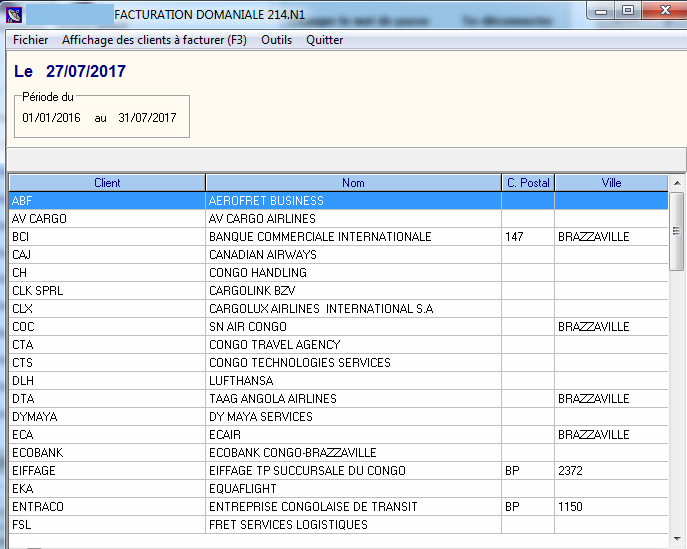
Task: Select the ECOBANK client code cell
Action: 38,453
